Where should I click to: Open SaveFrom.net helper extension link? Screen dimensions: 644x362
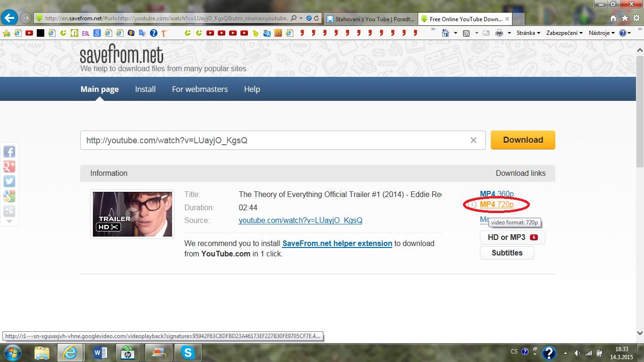coord(337,243)
